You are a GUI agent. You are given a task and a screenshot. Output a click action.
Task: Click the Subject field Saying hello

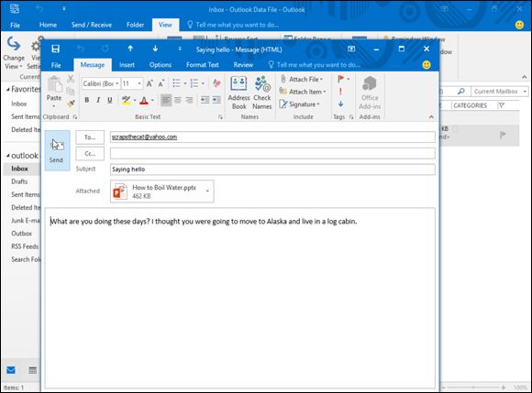272,169
